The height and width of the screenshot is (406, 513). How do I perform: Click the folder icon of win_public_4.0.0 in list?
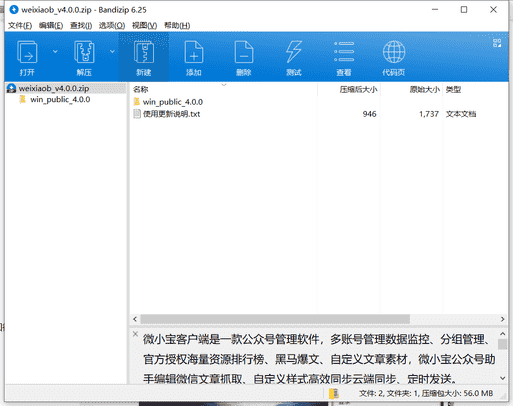(x=137, y=102)
